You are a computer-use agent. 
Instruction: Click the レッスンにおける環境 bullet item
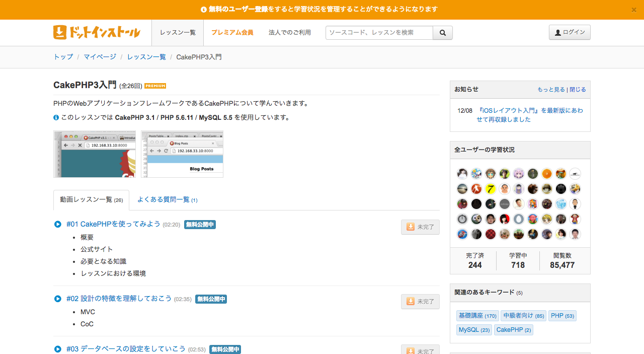point(113,273)
